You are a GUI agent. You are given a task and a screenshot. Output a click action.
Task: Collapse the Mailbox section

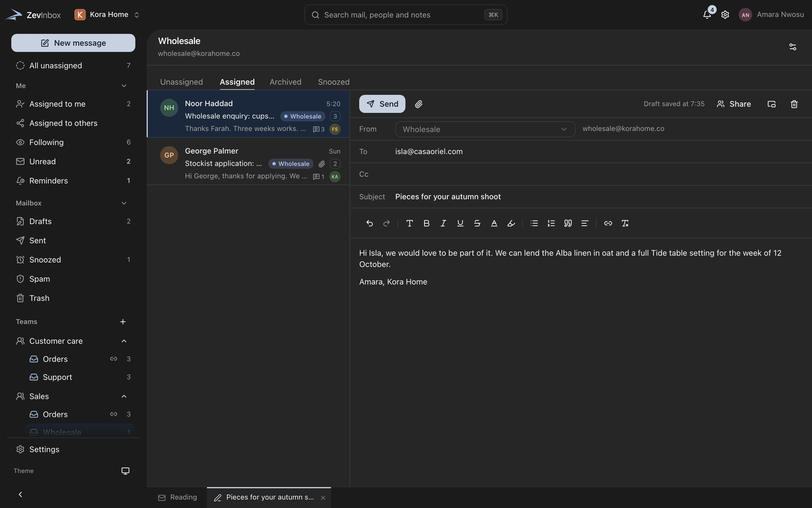click(x=124, y=203)
